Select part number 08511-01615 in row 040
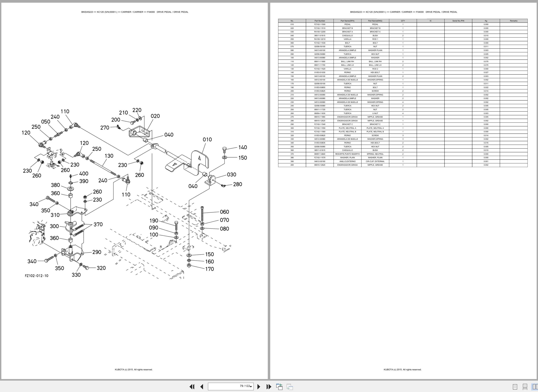Viewport: 538px width, 392px height. tap(320, 36)
